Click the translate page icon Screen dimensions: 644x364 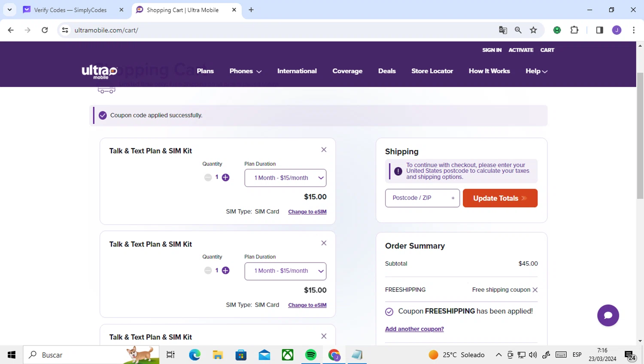[x=503, y=30]
